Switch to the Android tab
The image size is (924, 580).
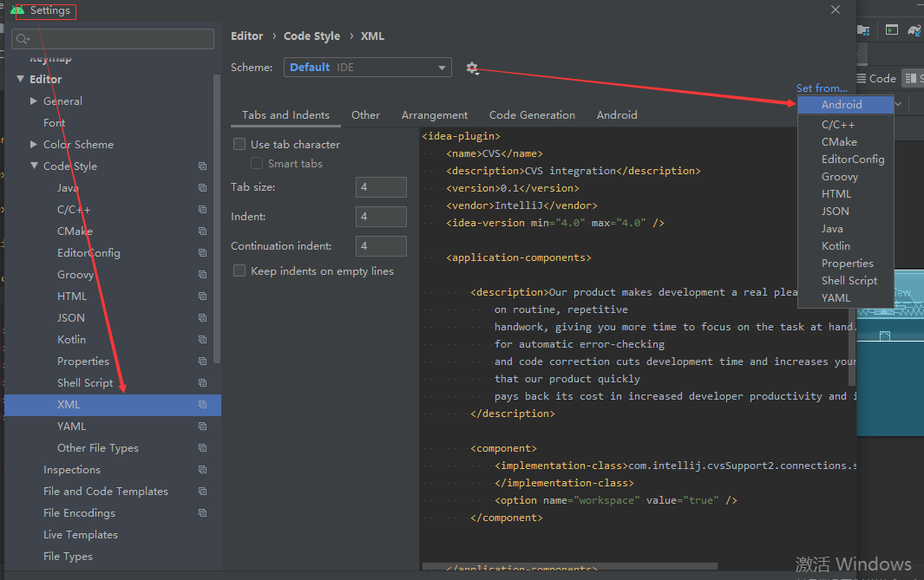click(617, 114)
